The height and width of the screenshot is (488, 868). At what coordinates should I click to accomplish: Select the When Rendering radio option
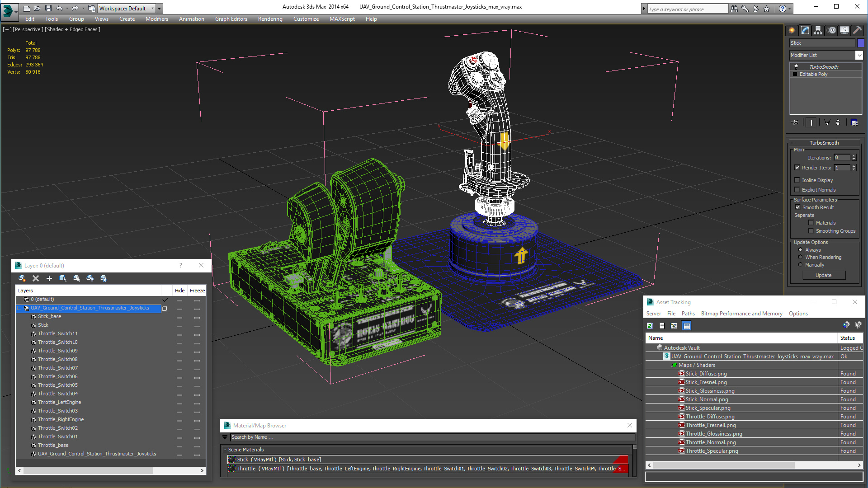(800, 257)
